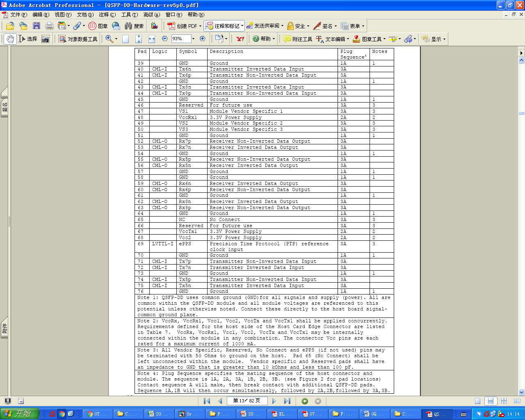Open the 高级 menu
This screenshot has height=420, width=525.
point(152,15)
